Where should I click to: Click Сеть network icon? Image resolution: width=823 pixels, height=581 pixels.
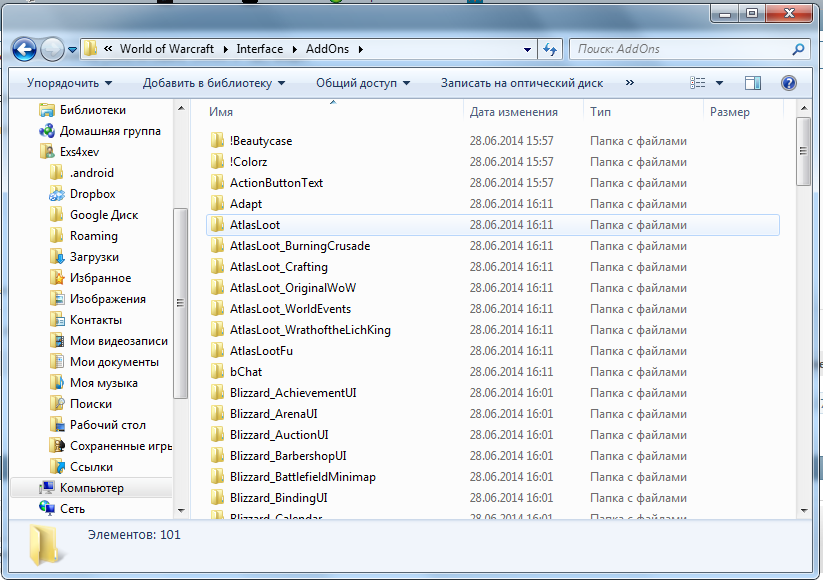coord(47,509)
